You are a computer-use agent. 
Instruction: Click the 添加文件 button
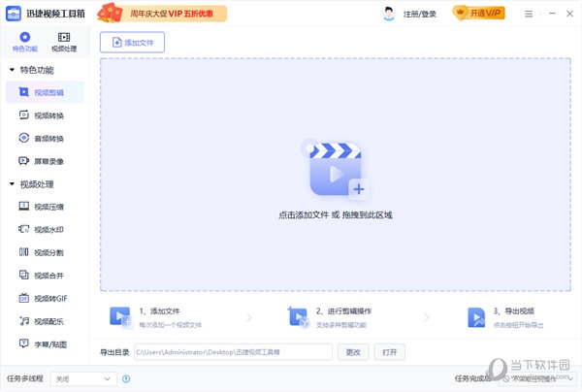click(132, 43)
